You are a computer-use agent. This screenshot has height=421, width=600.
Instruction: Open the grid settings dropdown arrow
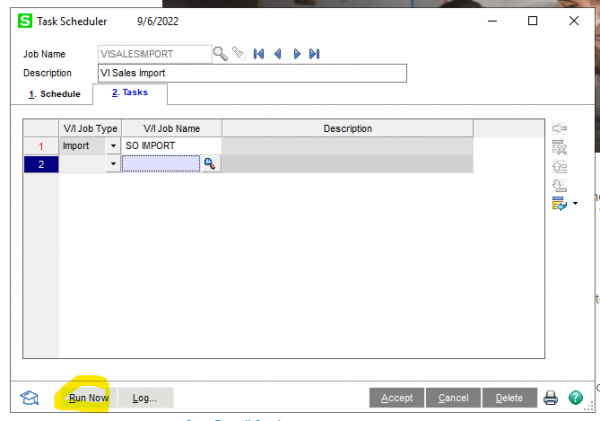click(x=575, y=203)
